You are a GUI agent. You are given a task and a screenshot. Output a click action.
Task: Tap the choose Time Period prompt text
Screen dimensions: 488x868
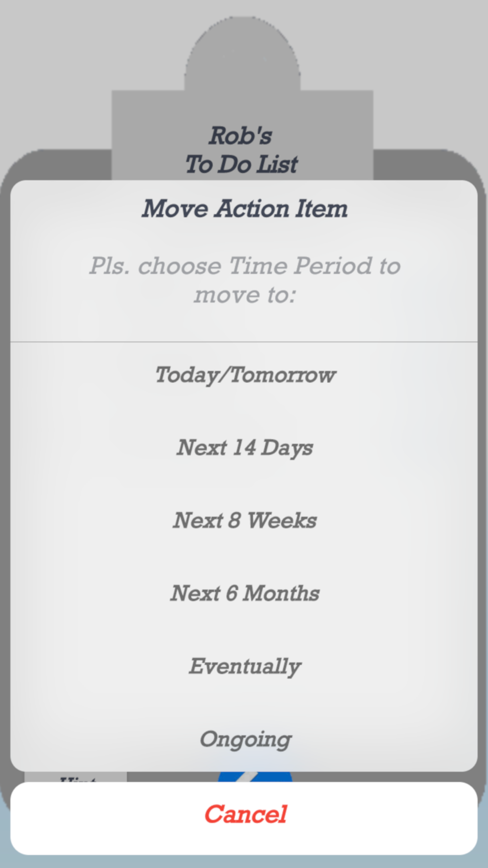(x=244, y=280)
